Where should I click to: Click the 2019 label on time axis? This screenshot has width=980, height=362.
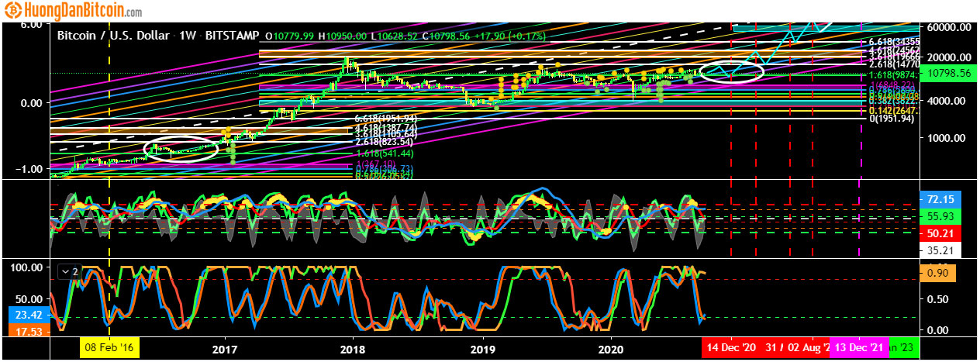[x=482, y=348]
